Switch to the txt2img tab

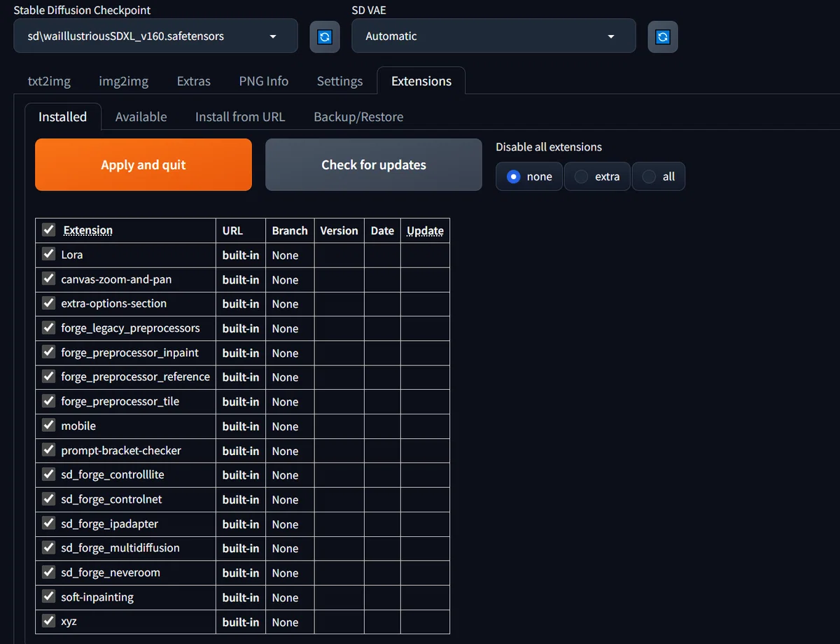[x=49, y=81]
